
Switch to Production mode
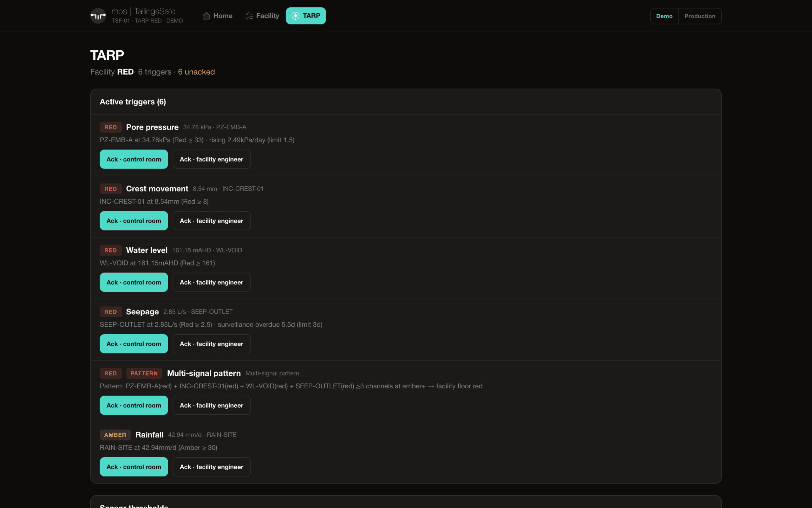[700, 16]
